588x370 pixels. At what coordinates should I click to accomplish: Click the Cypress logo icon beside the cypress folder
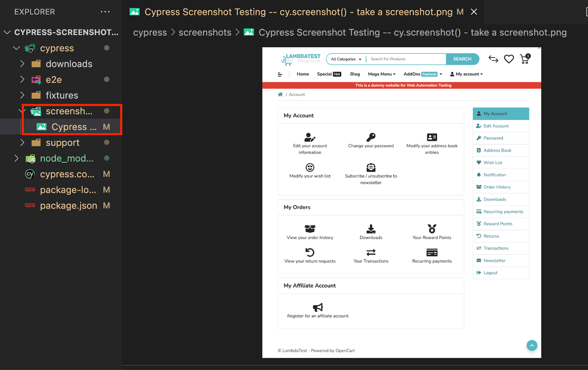(29, 48)
